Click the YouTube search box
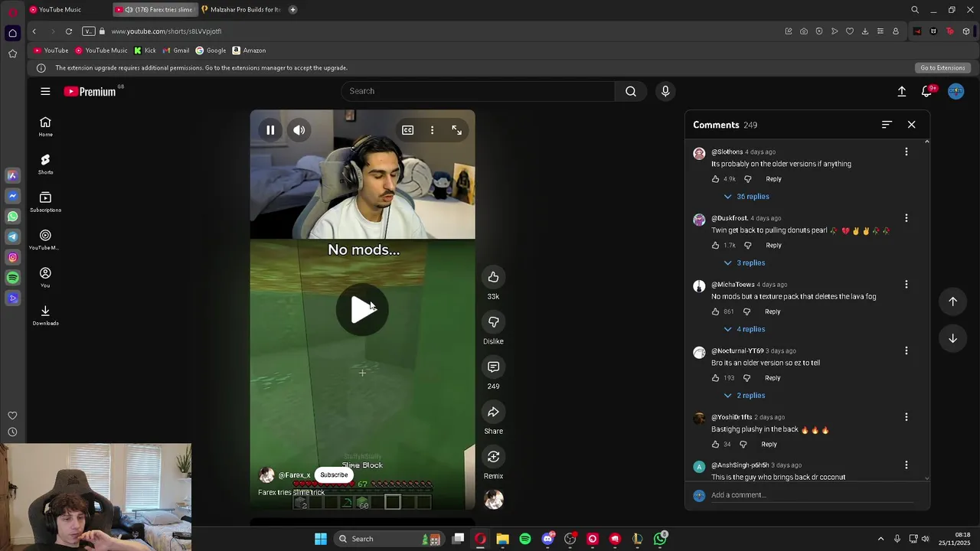 click(x=478, y=91)
